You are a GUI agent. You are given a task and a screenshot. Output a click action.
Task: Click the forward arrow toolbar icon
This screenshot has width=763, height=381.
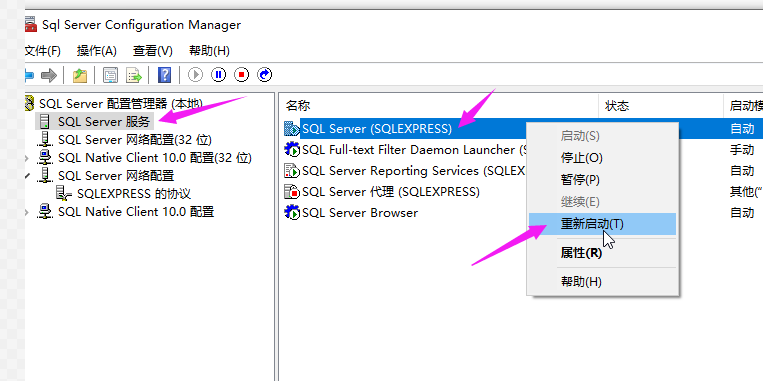(x=49, y=75)
